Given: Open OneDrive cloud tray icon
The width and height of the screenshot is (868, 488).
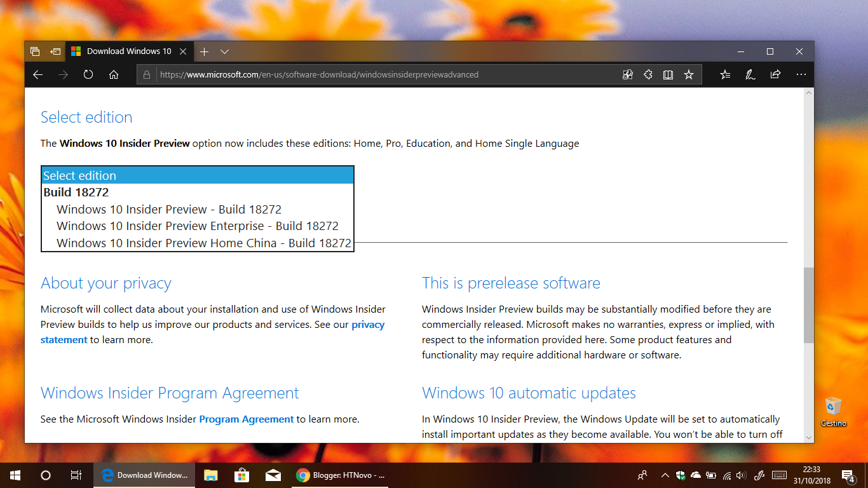Looking at the screenshot, I should click(x=696, y=475).
